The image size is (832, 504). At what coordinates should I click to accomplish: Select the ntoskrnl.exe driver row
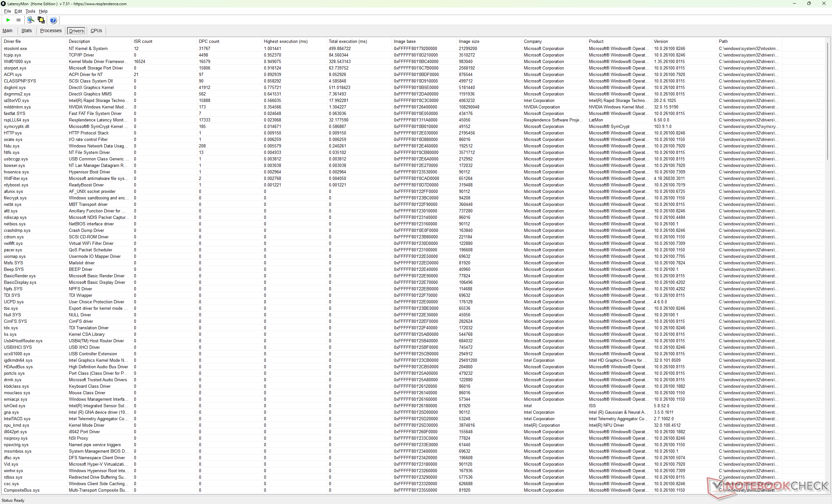(x=16, y=49)
